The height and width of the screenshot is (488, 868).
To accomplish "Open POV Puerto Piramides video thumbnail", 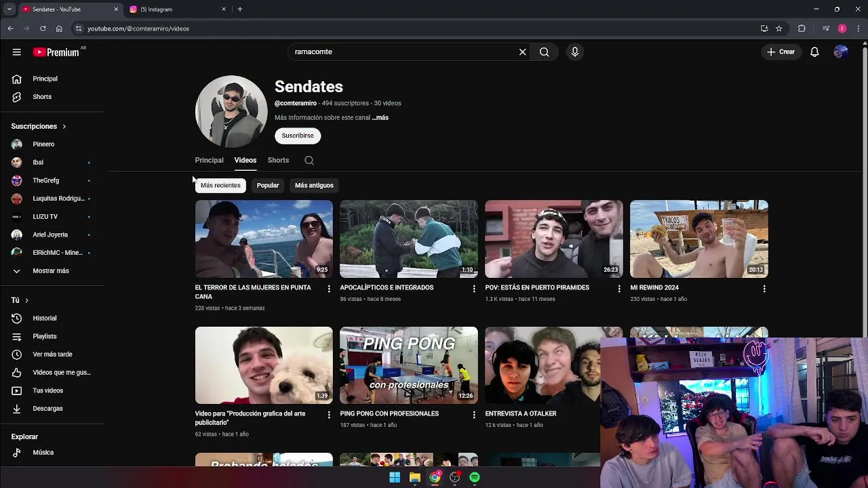I will coord(554,239).
